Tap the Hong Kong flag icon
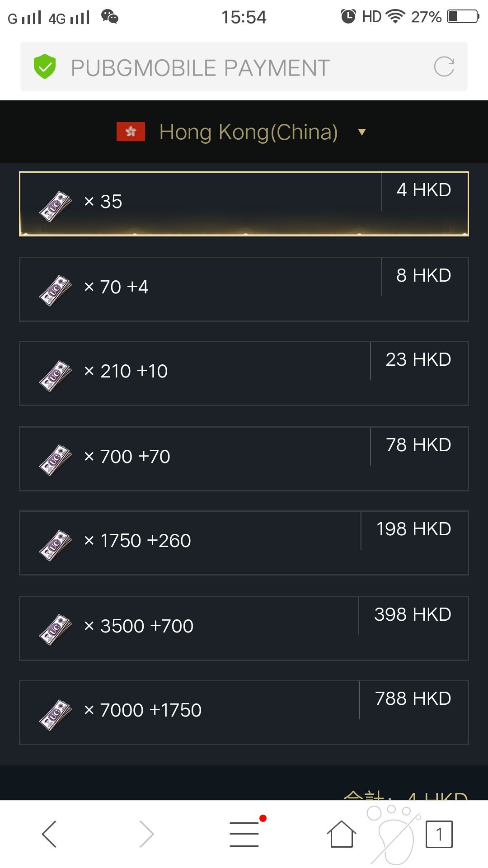The width and height of the screenshot is (488, 868). pyautogui.click(x=131, y=132)
